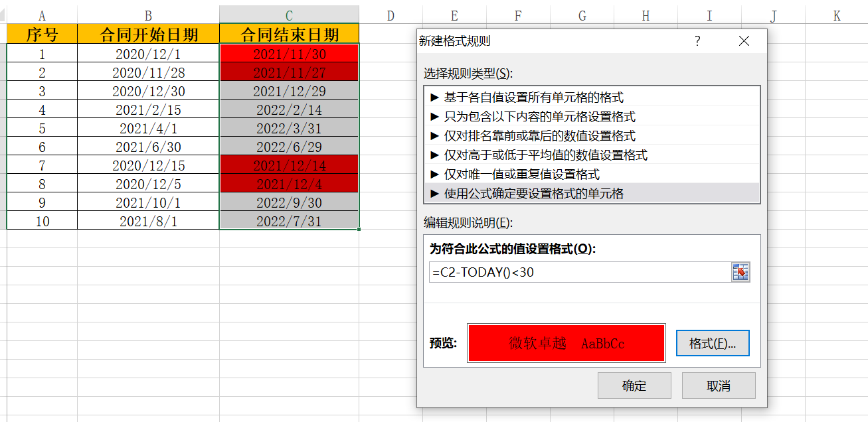Viewport: 868px width, 422px height.
Task: Select cell with start date 2020/12/1
Action: (x=148, y=54)
